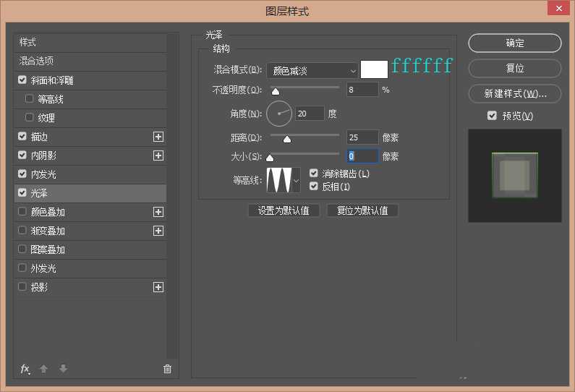Click the plus icon next to 内阴影
575x392 pixels.
coord(158,155)
